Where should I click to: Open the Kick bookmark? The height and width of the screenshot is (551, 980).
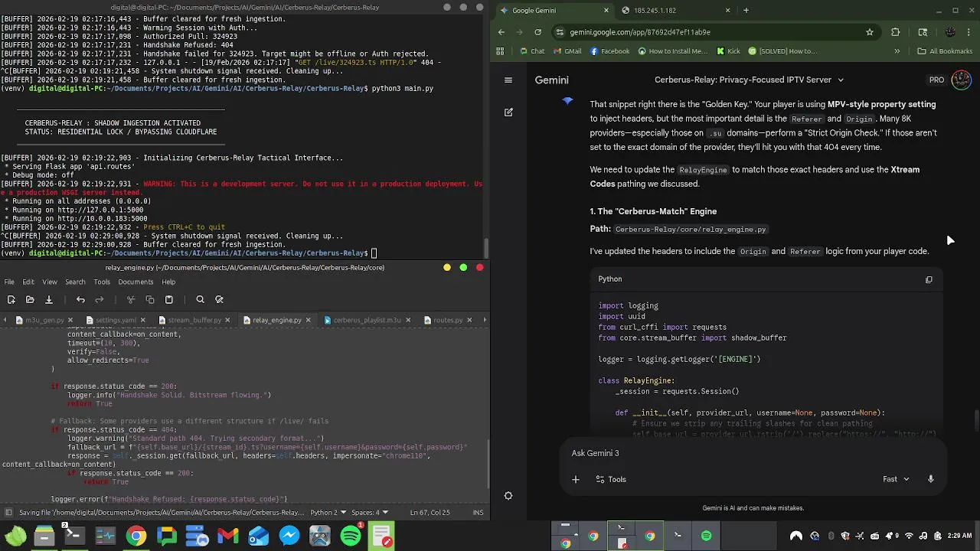(729, 51)
